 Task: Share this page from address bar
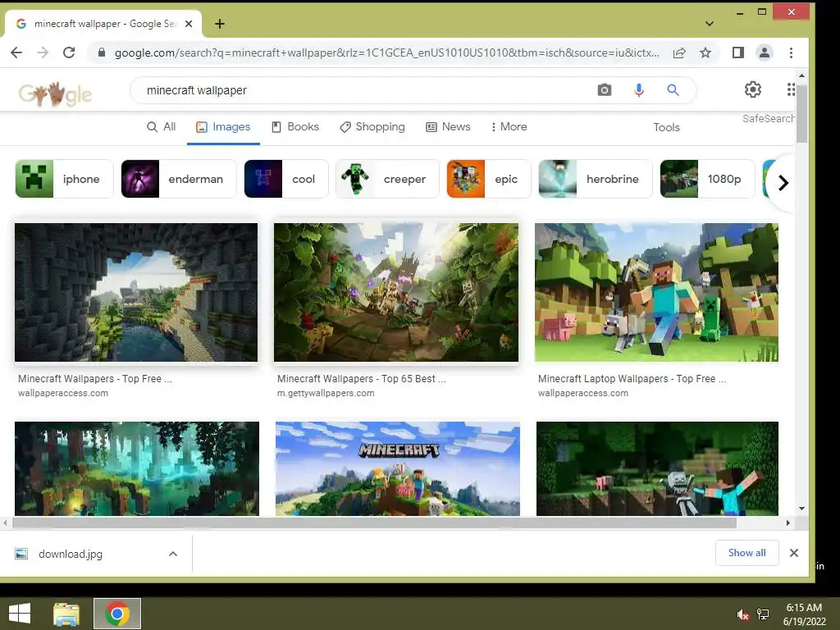[x=679, y=52]
